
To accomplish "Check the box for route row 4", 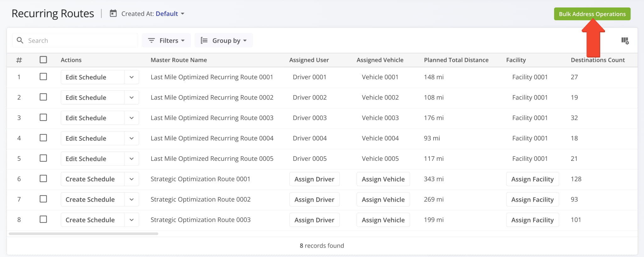I will (x=43, y=138).
